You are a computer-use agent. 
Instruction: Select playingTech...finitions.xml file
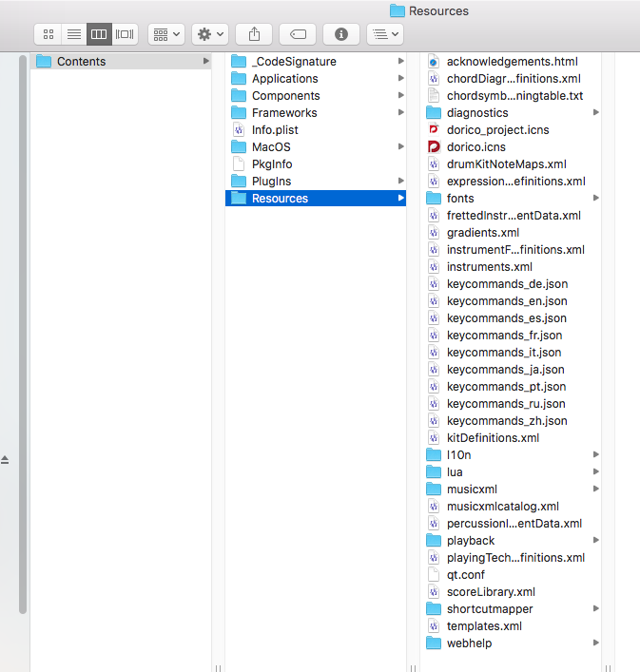coord(510,558)
